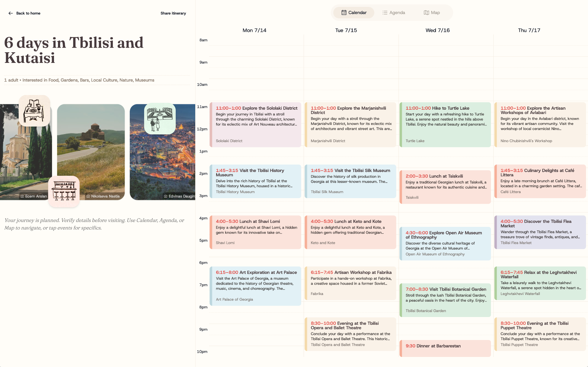Click the calendar icon in view switcher
The height and width of the screenshot is (367, 588).
click(x=344, y=13)
